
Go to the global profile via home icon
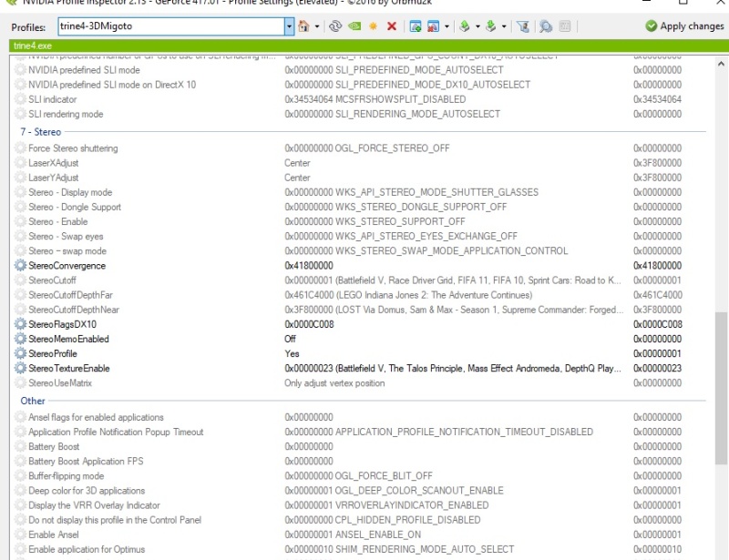303,26
